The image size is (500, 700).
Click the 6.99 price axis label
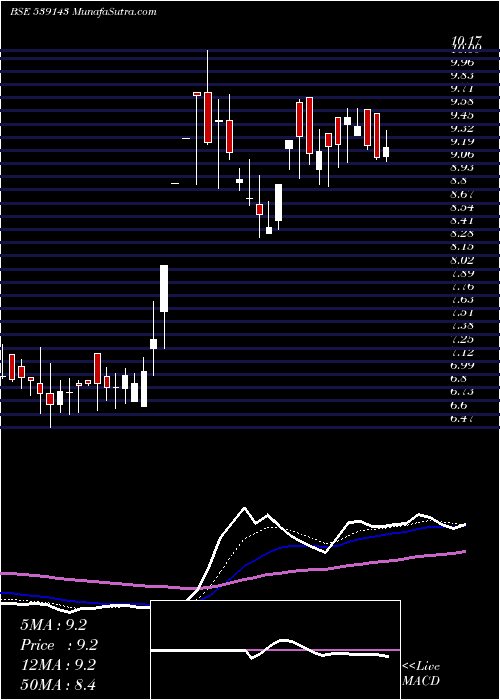point(461,365)
